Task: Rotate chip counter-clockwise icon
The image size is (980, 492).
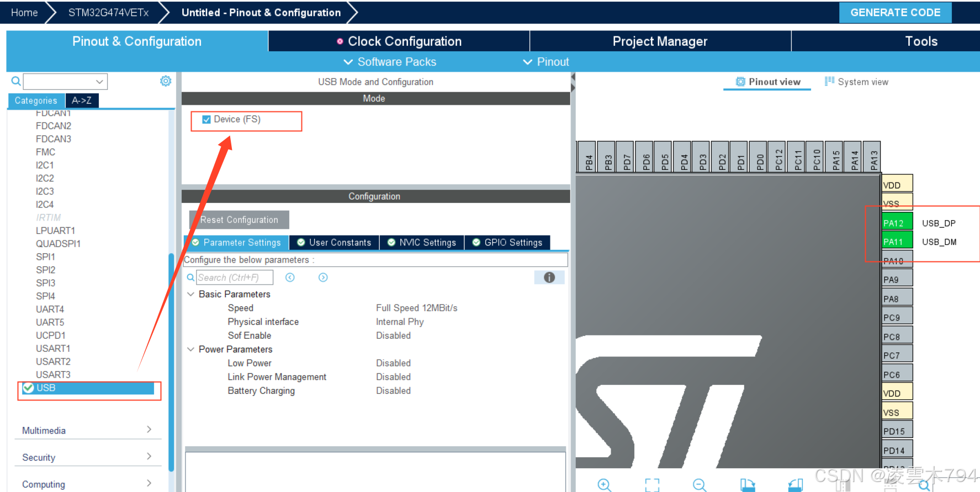Action: point(796,485)
